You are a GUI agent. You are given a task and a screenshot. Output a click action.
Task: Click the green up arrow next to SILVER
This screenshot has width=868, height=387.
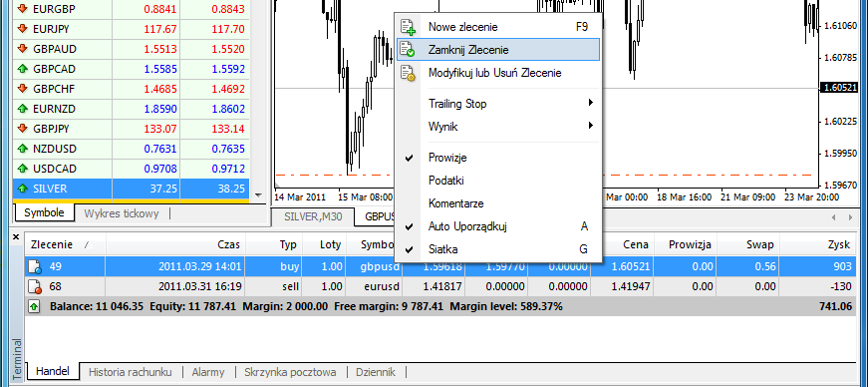click(x=22, y=189)
